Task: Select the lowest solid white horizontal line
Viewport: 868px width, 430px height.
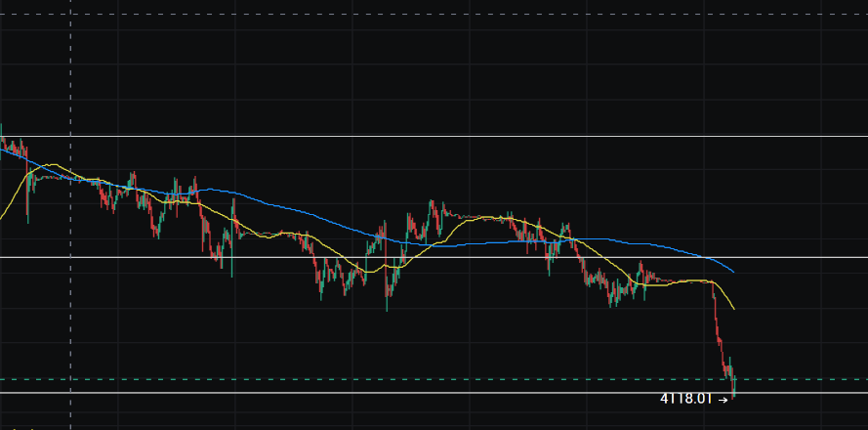Action: point(434,393)
